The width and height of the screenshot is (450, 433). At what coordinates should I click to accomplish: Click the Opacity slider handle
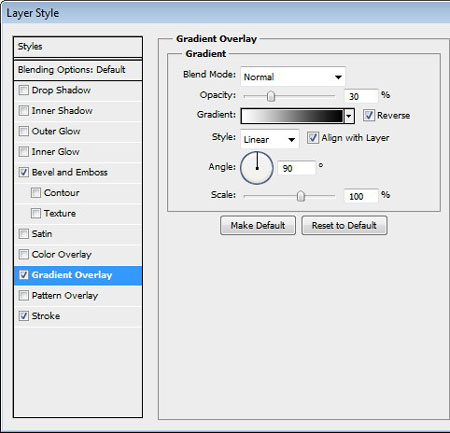tap(271, 96)
